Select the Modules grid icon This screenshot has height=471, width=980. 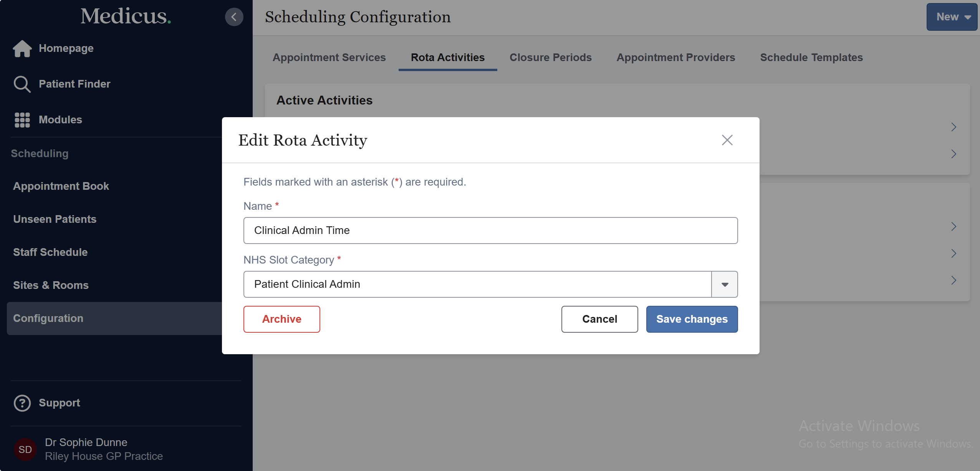[x=22, y=119]
